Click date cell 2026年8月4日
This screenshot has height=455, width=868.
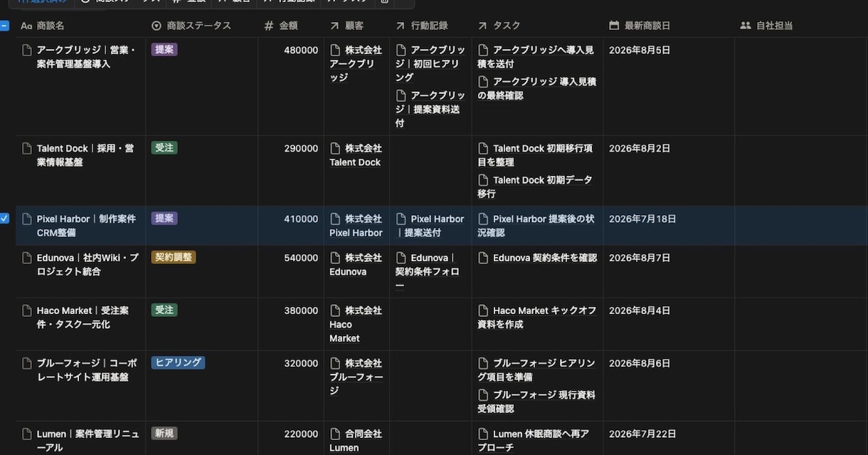coord(669,324)
